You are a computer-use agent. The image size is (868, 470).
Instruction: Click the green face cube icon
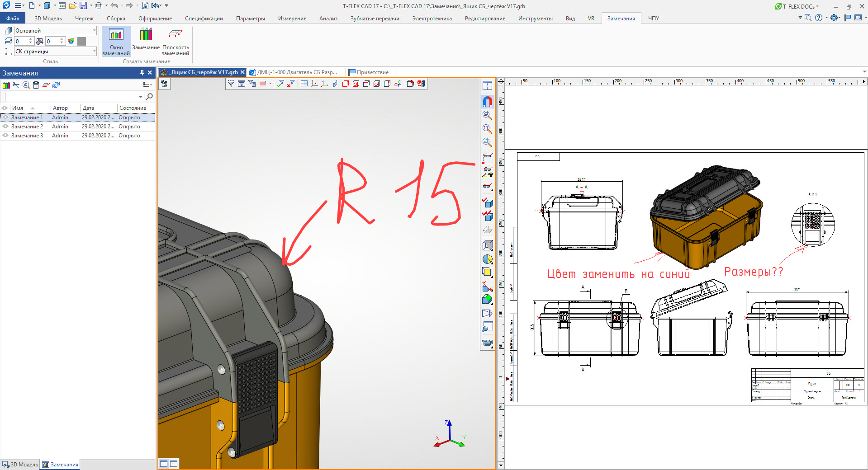487,299
